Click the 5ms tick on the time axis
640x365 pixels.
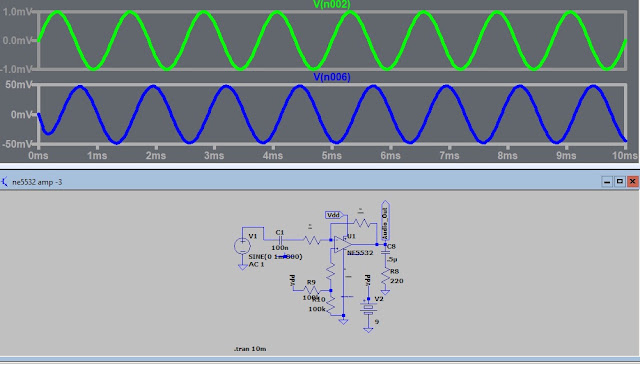coord(331,156)
